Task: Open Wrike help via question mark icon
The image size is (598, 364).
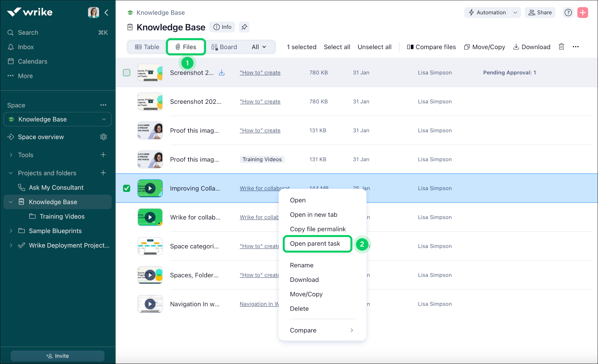Action: (x=568, y=12)
